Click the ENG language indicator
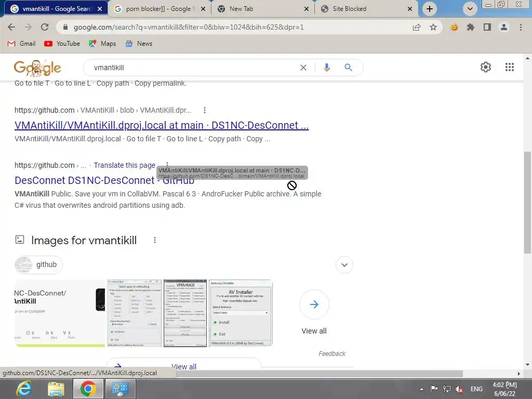Viewport: 532px width, 399px height. tap(476, 389)
